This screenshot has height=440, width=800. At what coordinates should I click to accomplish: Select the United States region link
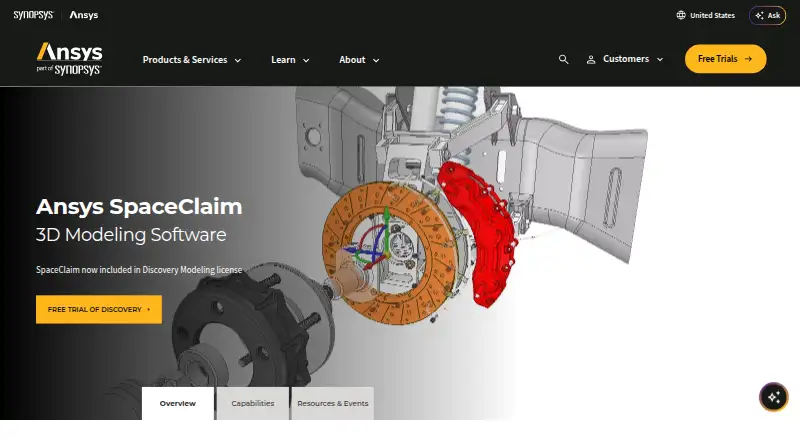tap(712, 15)
